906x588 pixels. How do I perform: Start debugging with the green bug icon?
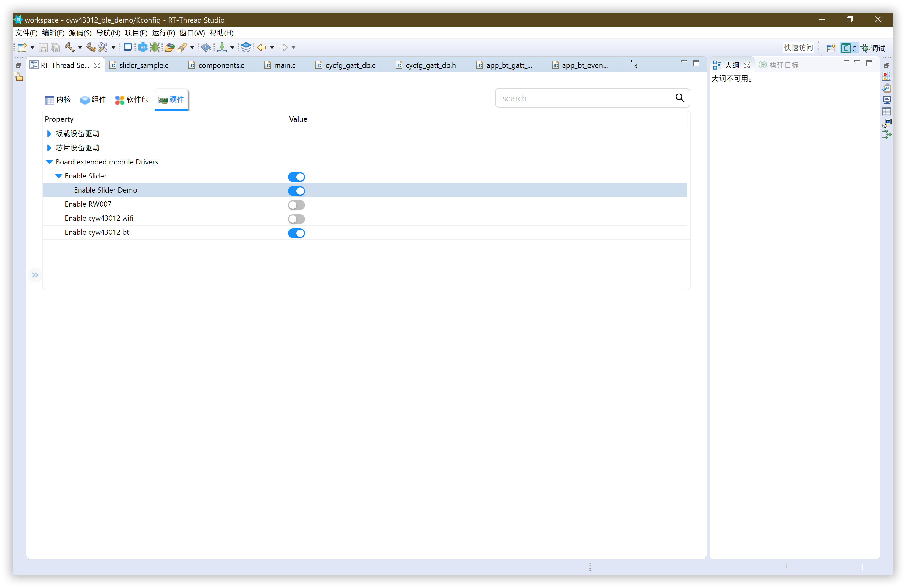[x=155, y=48]
